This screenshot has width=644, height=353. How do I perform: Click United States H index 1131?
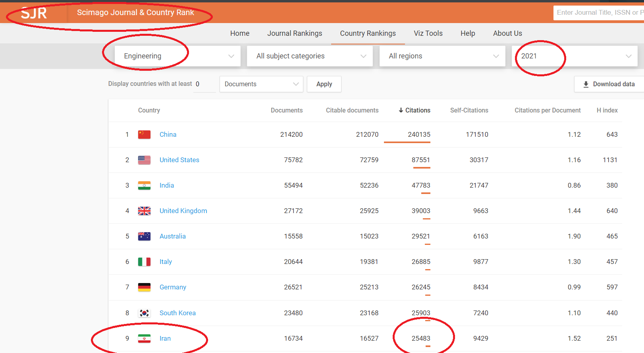pos(610,160)
